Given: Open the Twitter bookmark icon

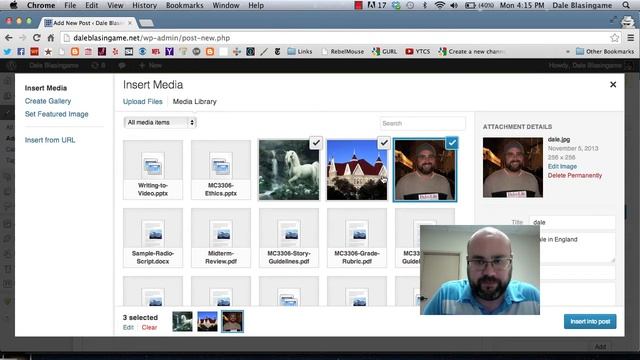Looking at the screenshot, I should click(x=7, y=51).
